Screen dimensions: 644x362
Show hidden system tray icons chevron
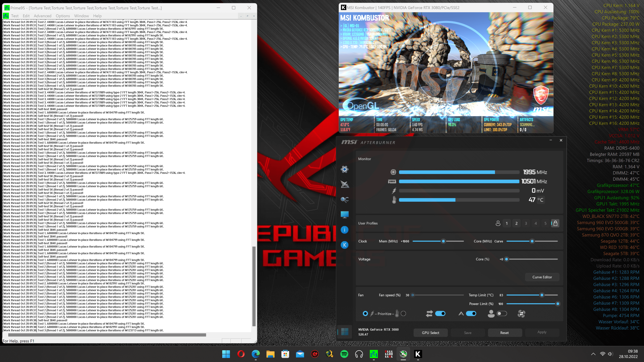(593, 354)
